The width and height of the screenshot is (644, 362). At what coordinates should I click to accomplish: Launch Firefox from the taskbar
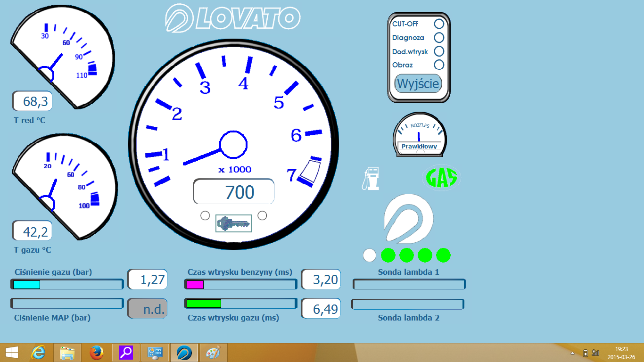[x=97, y=353]
